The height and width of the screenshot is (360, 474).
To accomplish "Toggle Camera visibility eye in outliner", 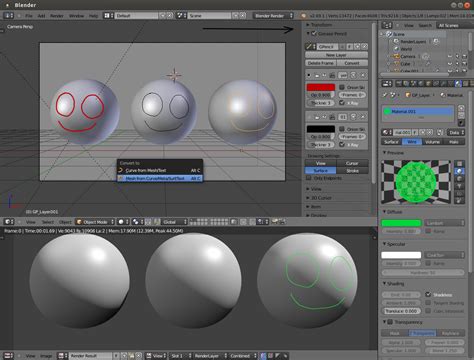I will tap(450, 56).
